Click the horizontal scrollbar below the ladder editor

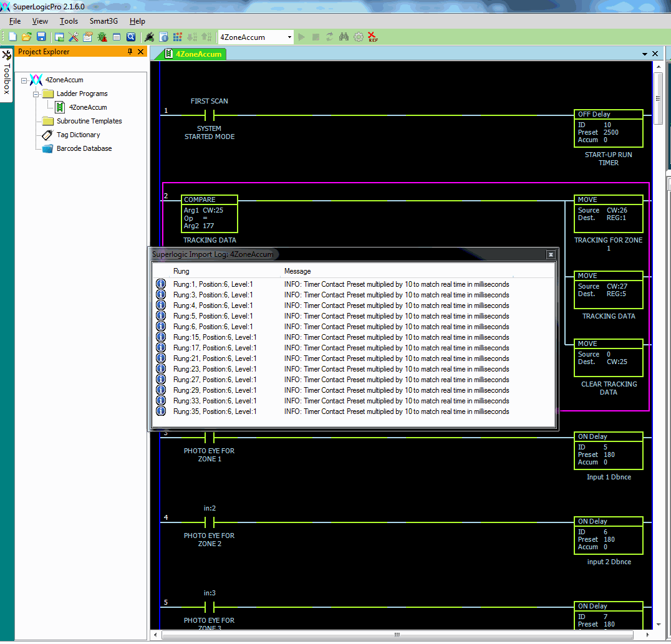[397, 635]
